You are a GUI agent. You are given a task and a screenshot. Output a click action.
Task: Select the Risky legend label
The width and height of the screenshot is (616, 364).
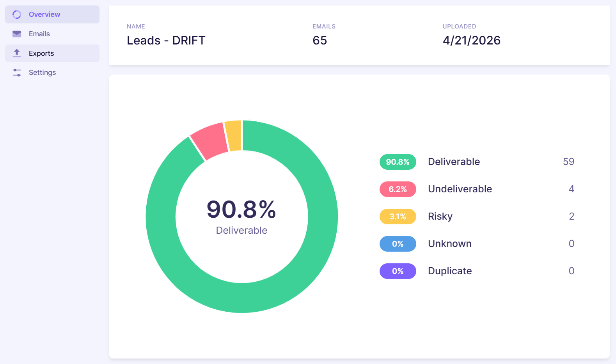[440, 217]
